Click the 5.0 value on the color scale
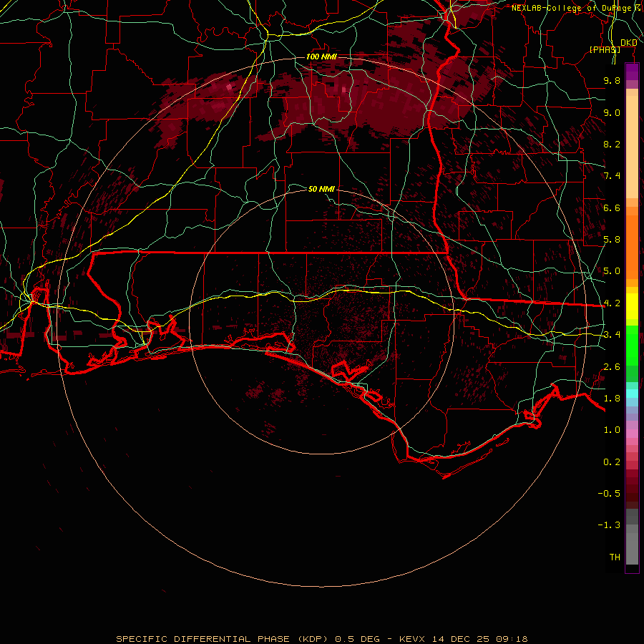The image size is (644, 644). click(x=612, y=271)
